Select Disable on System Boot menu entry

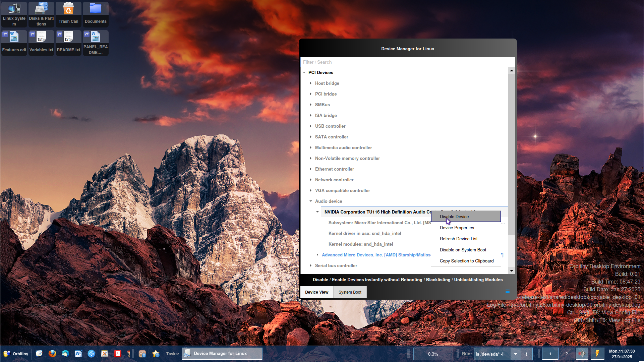[x=463, y=250]
